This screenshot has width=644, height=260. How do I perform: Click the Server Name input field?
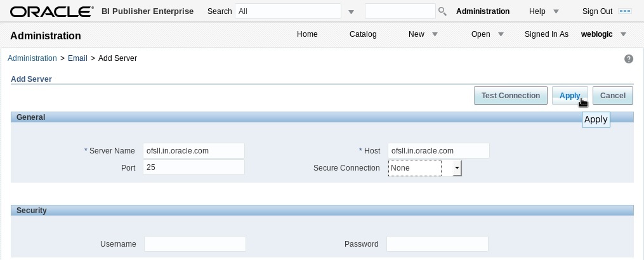coord(194,151)
